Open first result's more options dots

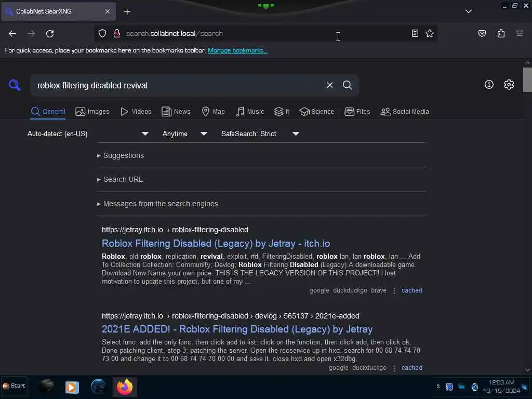point(394,290)
